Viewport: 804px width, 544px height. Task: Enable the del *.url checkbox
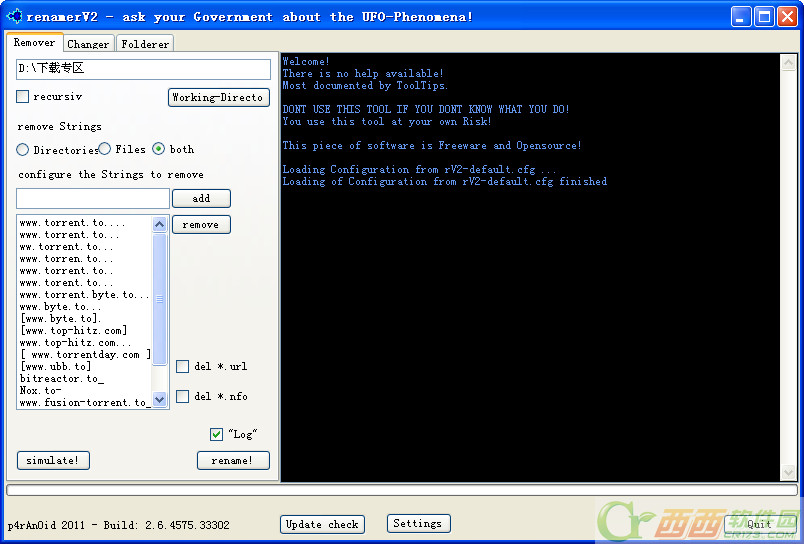point(183,366)
